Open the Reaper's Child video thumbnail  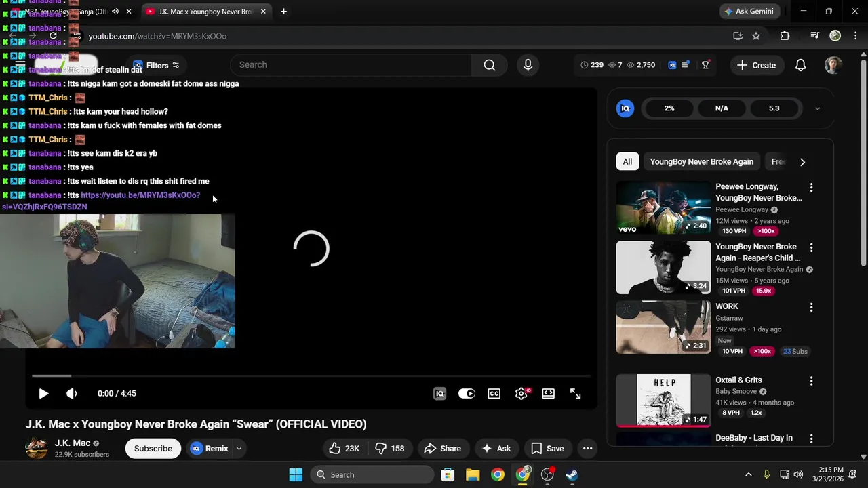[x=663, y=268]
